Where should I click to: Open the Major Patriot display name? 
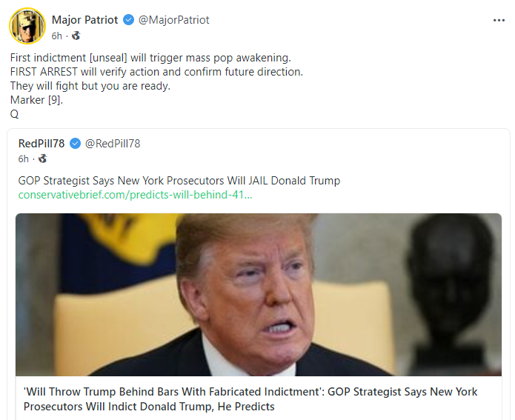(x=84, y=20)
